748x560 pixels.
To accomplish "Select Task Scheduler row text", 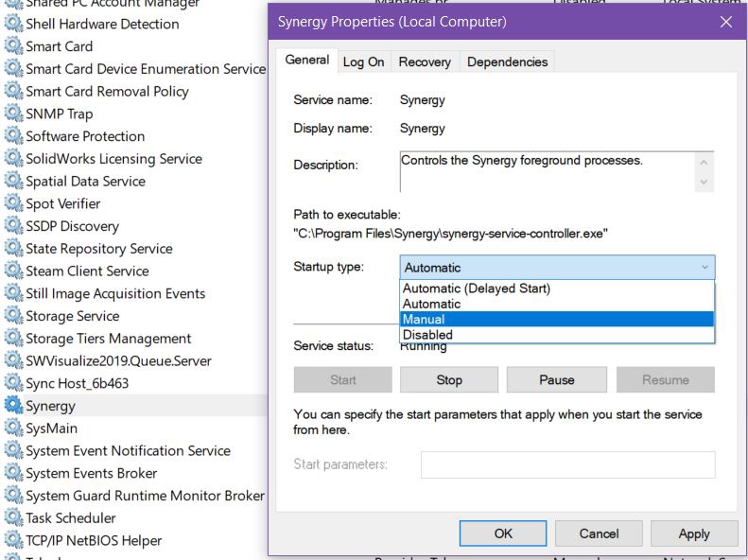I will click(71, 518).
